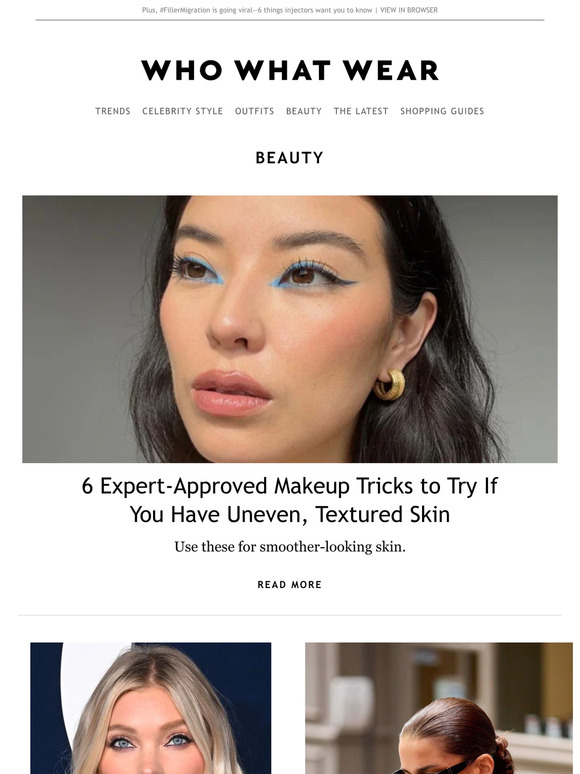The image size is (580, 774).
Task: Click the top gray header separator line
Action: pos(290,20)
